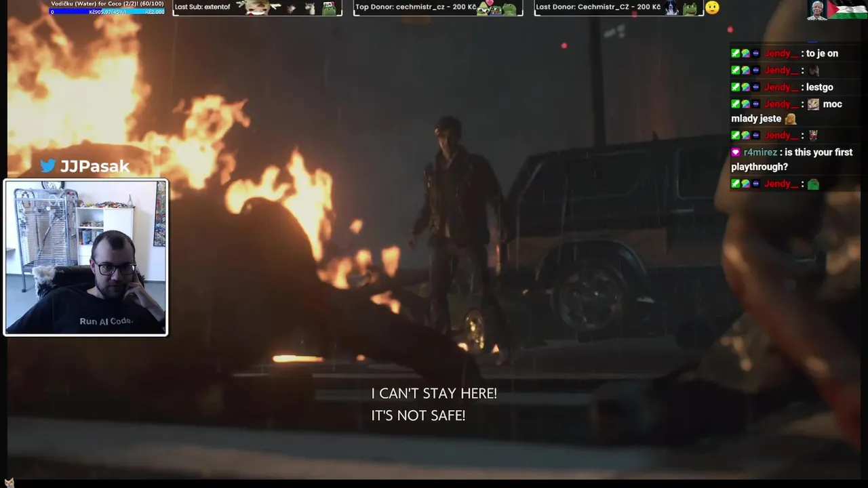This screenshot has width=868, height=488.
Task: Click the 'Vodičku (Water) for Coco' goal title
Action: (x=107, y=4)
